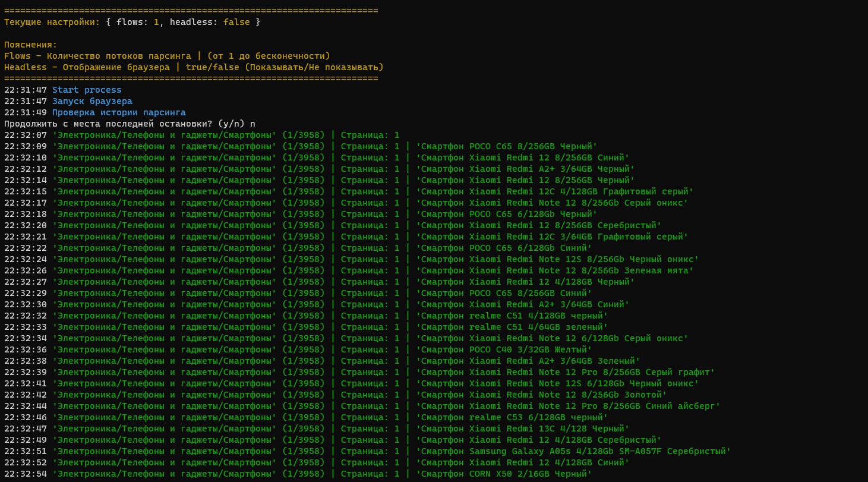
Task: Select 'Смартфон Xiaomi Redmi 12 8/256GB Синий'
Action: tap(523, 157)
